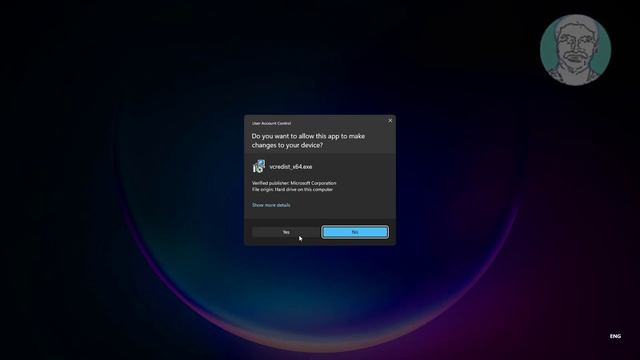Click the ENG language indicator
The height and width of the screenshot is (360, 640).
(615, 336)
